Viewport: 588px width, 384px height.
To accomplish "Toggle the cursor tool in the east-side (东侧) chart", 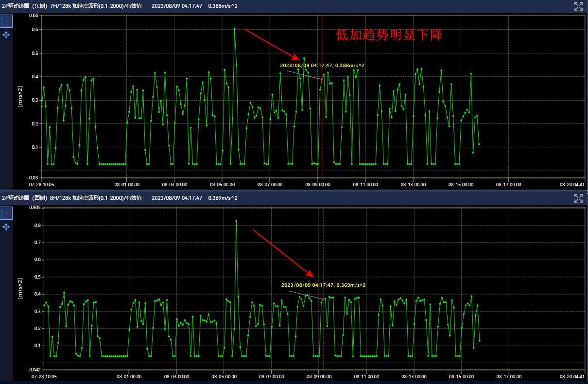I will coord(6,21).
